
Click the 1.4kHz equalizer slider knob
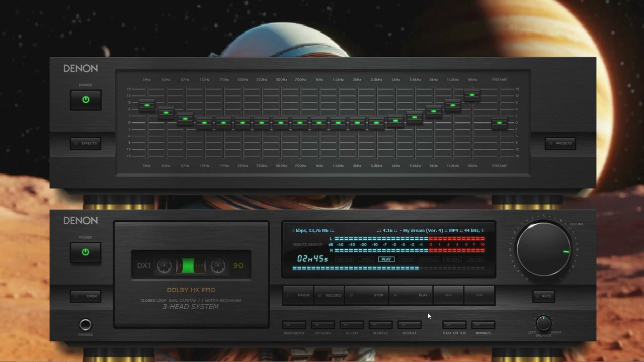coord(338,122)
